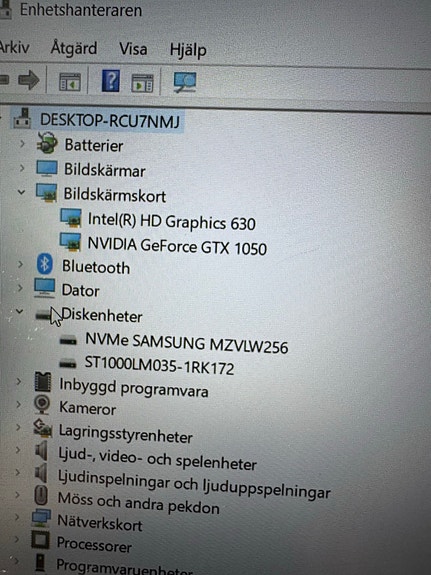Viewport: 431px width, 575px height.
Task: Expand the Dator node
Action: tap(20, 288)
